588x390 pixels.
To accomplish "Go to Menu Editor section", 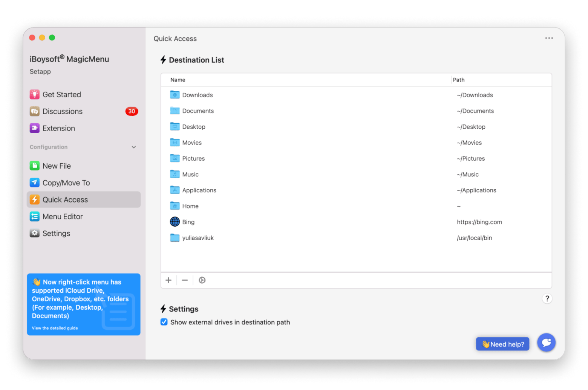I will click(x=63, y=216).
